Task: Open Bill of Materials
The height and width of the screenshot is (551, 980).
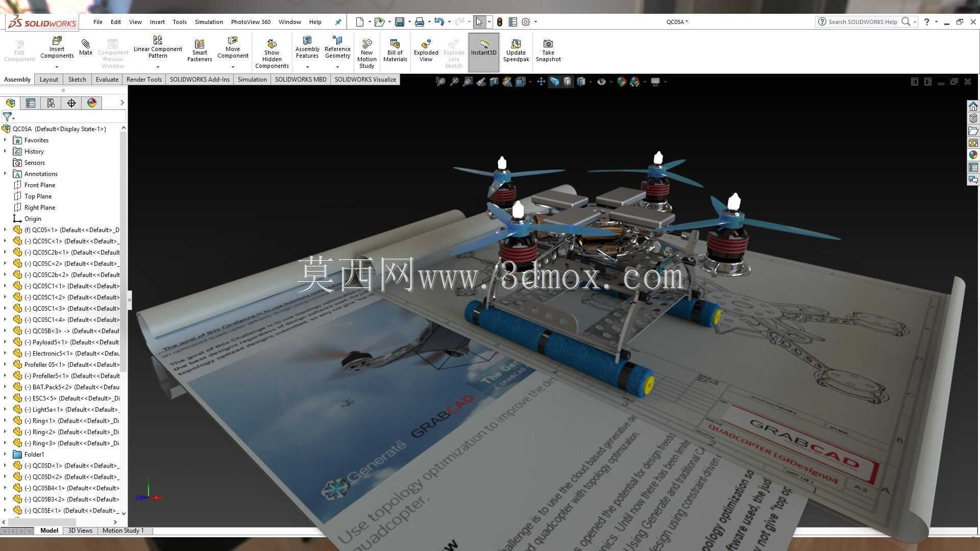Action: (x=395, y=51)
